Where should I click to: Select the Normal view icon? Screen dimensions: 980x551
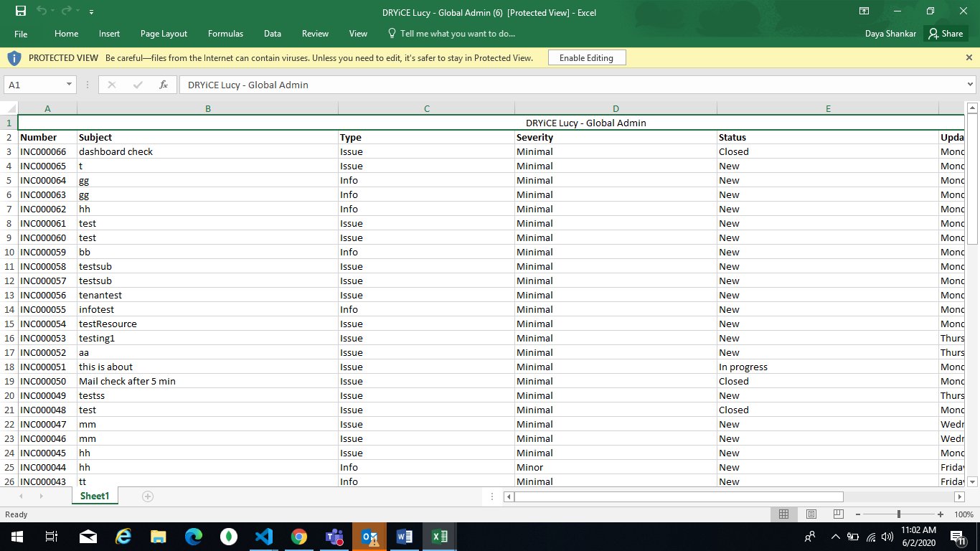[783, 514]
